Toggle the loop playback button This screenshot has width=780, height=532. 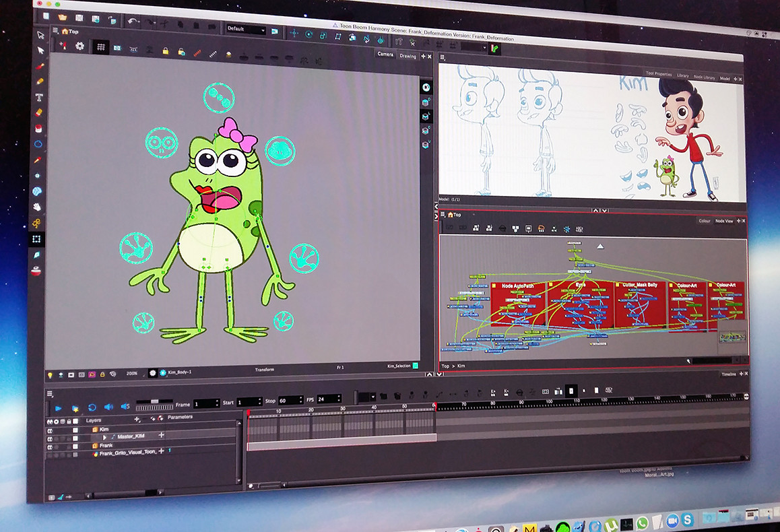click(92, 407)
